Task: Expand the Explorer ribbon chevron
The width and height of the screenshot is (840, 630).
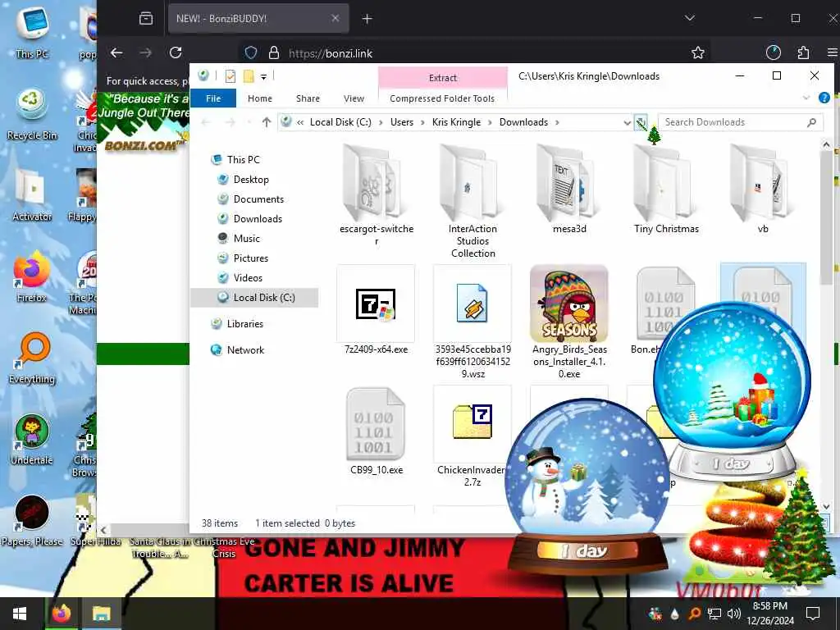Action: pyautogui.click(x=806, y=98)
